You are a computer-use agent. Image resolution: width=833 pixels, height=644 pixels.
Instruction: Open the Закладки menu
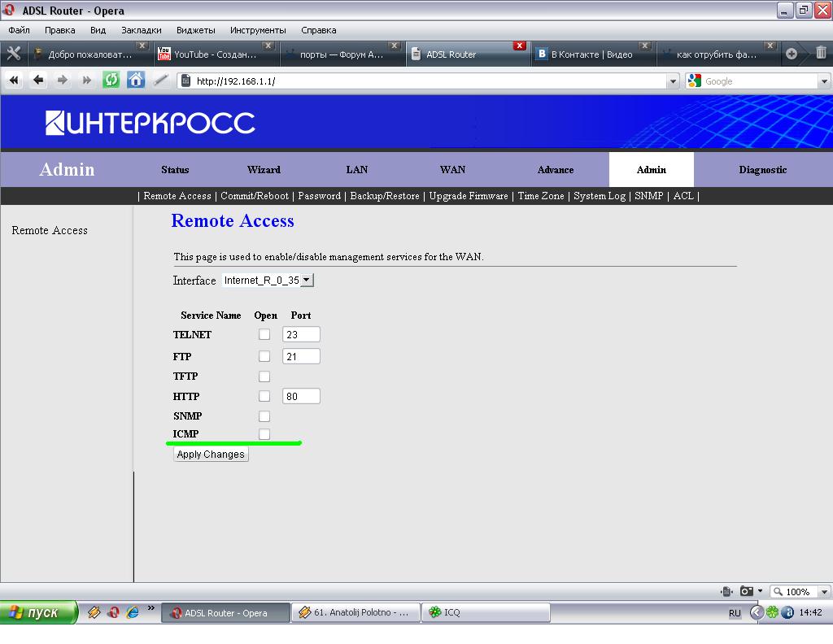tap(142, 30)
